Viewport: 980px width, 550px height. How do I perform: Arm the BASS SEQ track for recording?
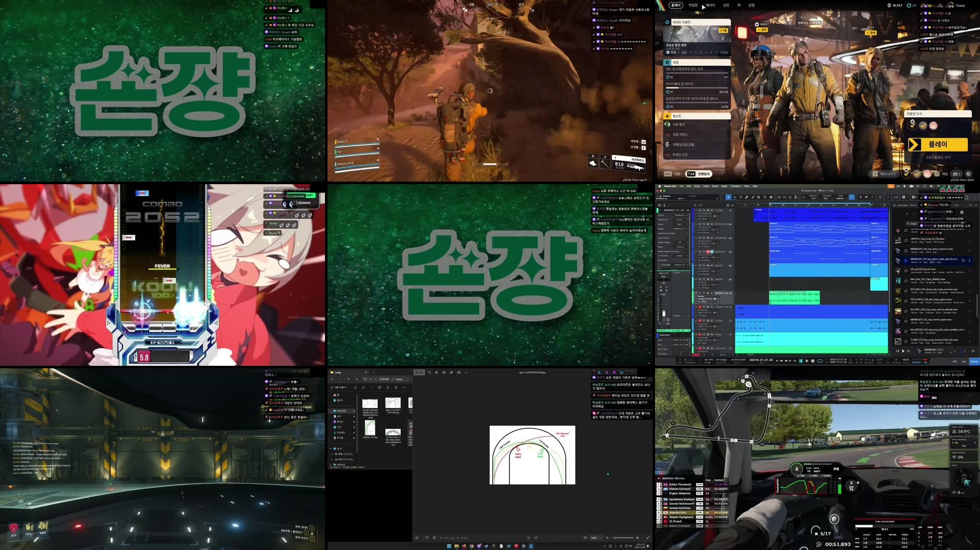coord(708,252)
